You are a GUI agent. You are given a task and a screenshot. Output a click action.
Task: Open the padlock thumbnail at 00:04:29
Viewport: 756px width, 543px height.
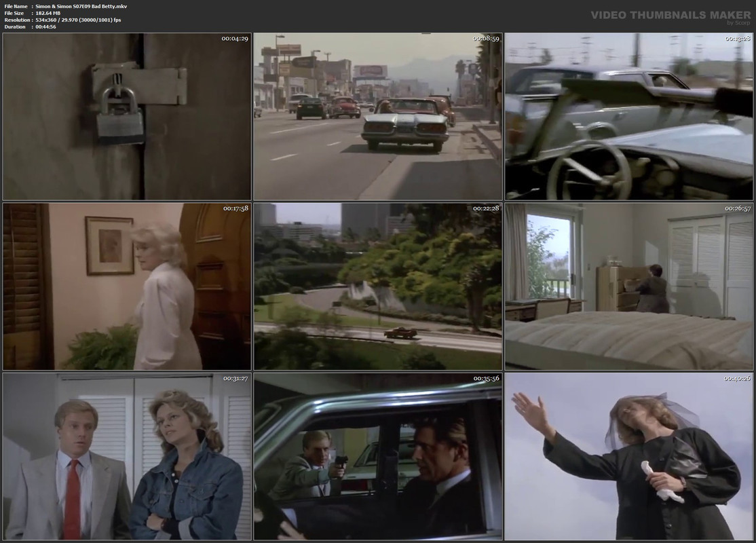(127, 117)
